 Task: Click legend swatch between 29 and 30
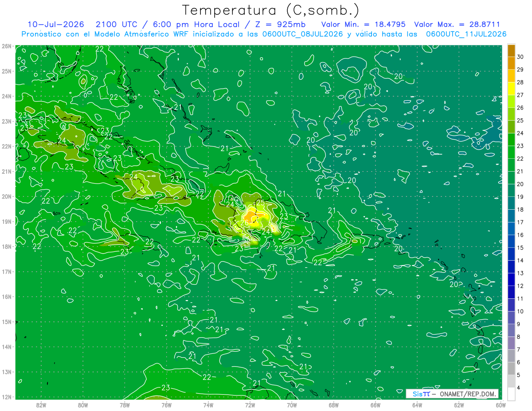[511, 63]
